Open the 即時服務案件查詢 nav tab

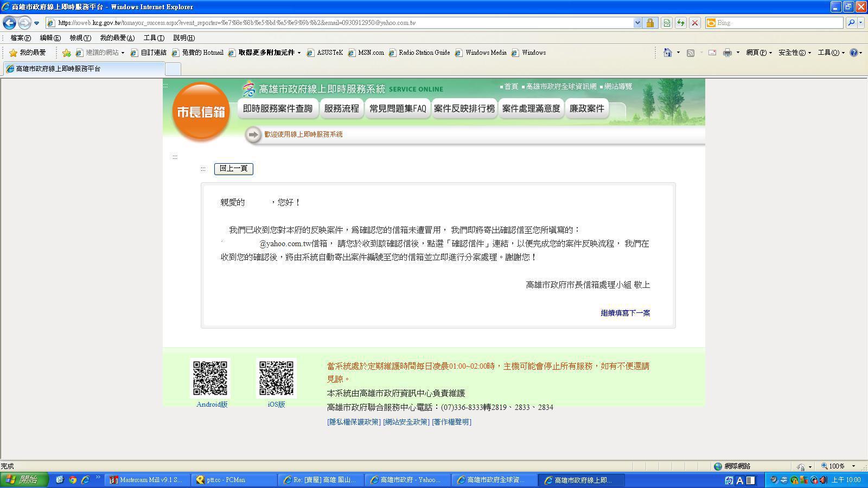tap(278, 108)
